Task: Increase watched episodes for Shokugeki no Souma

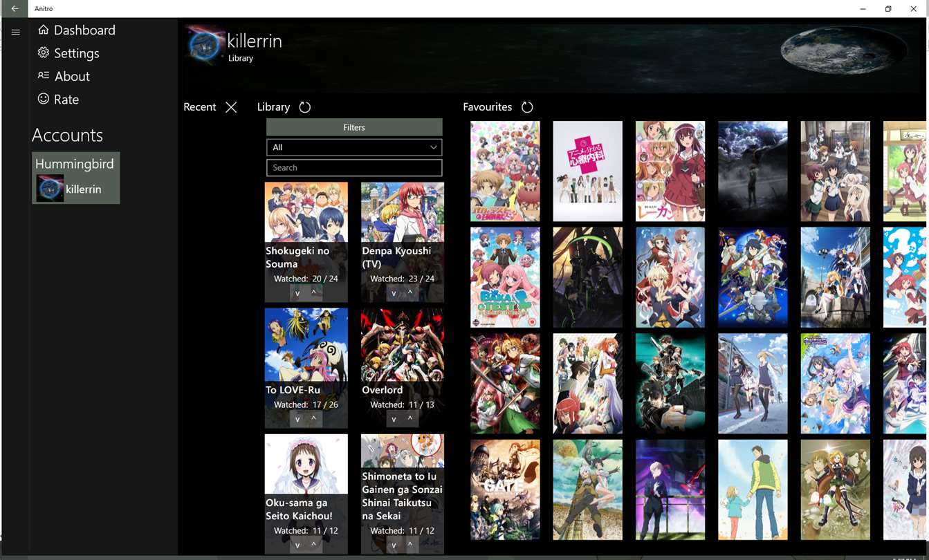Action: pos(314,293)
